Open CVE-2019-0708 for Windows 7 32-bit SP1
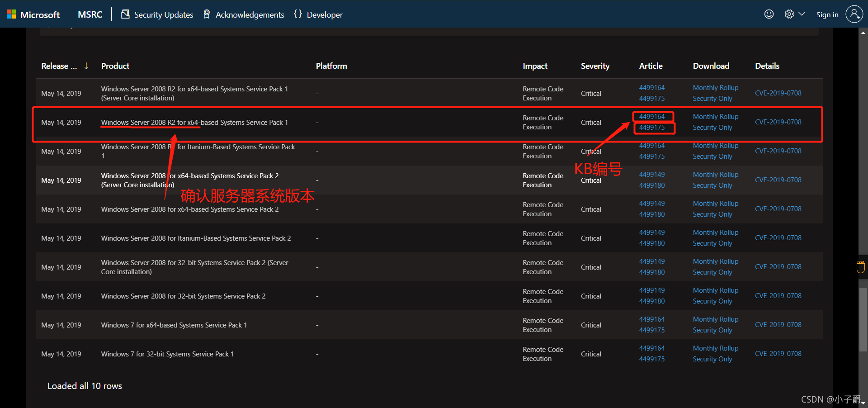868x408 pixels. pos(778,354)
